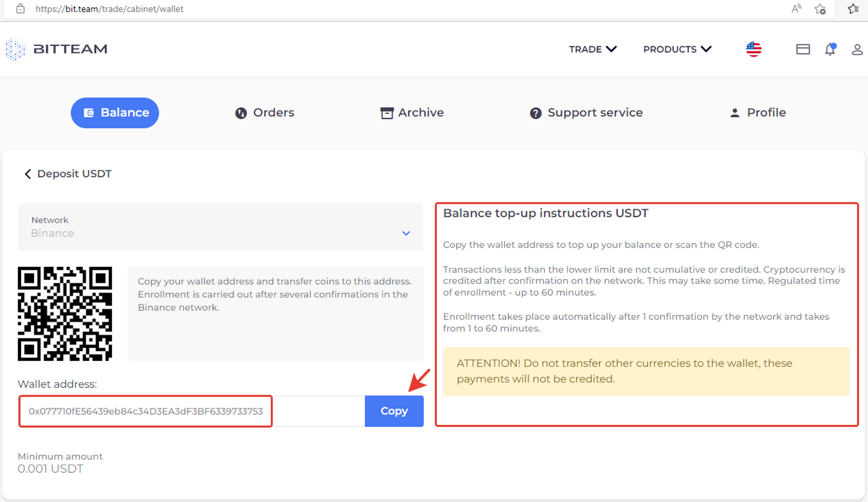Open the wallet card icon in header
Image resolution: width=868 pixels, height=502 pixels.
[x=803, y=49]
